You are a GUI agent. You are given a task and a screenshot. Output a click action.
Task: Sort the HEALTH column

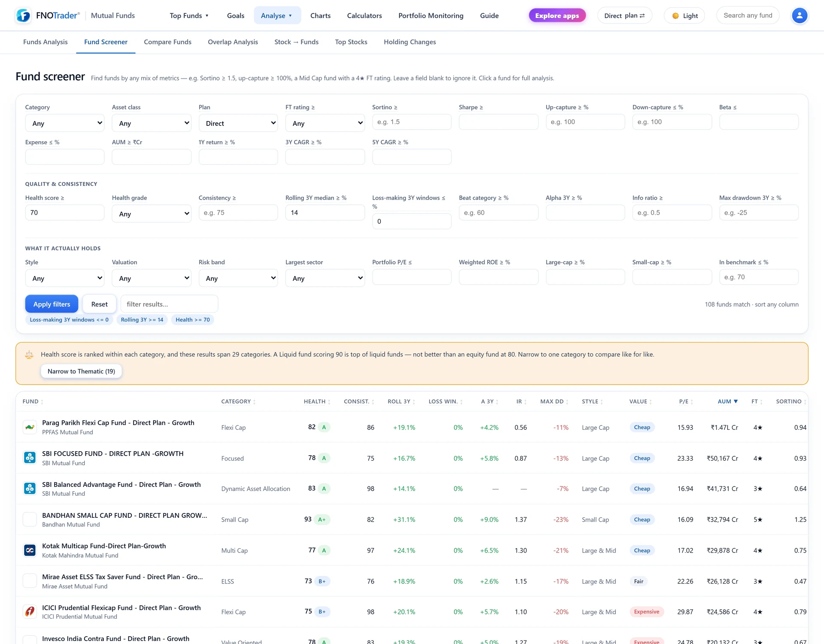(x=317, y=401)
